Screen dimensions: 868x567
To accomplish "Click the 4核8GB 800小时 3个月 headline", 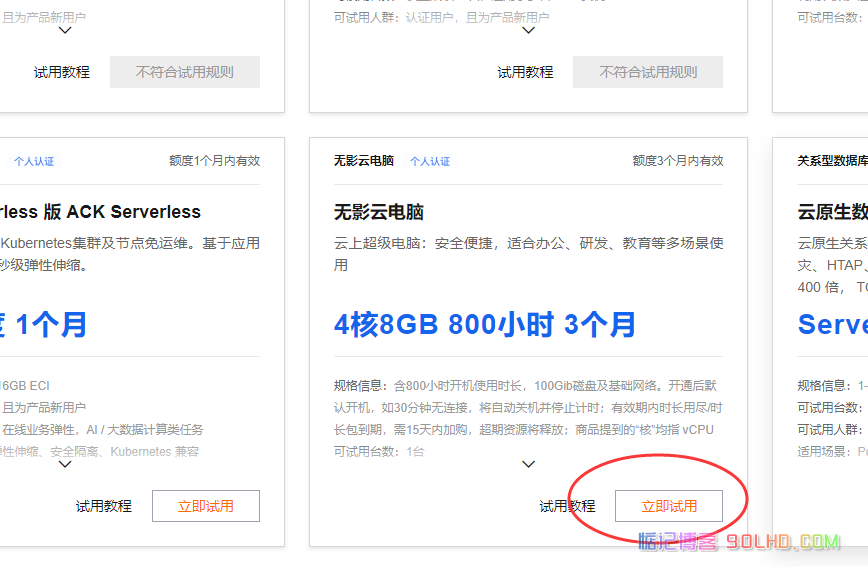I will click(x=485, y=324).
